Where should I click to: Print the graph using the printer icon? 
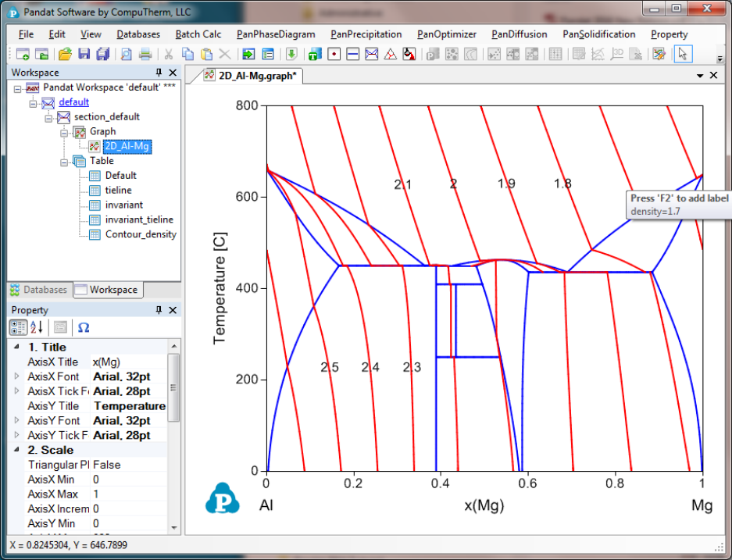point(145,54)
